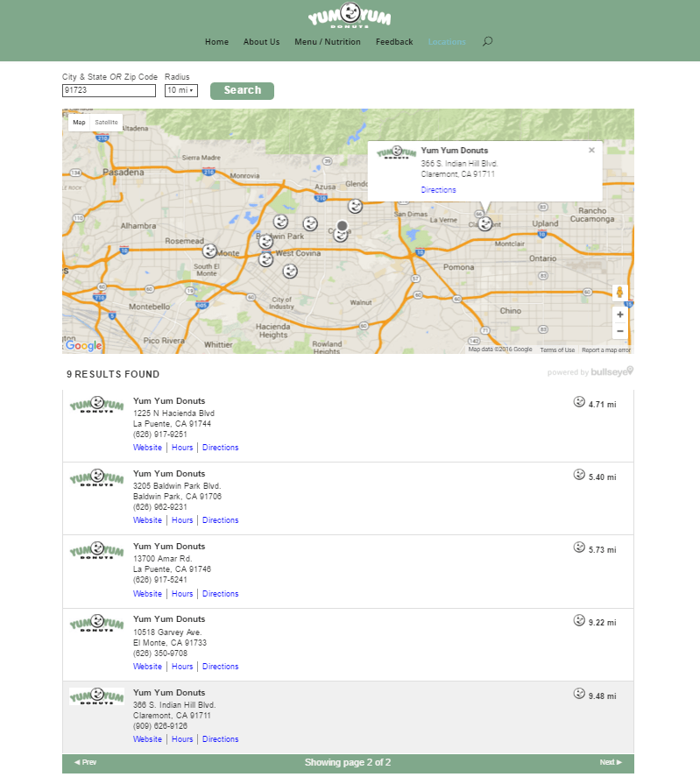This screenshot has height=777, width=700.
Task: Open Directions in the map popup
Action: coord(438,190)
